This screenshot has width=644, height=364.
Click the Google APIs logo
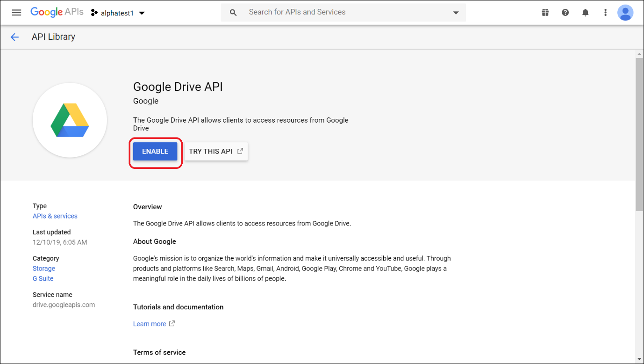(57, 13)
